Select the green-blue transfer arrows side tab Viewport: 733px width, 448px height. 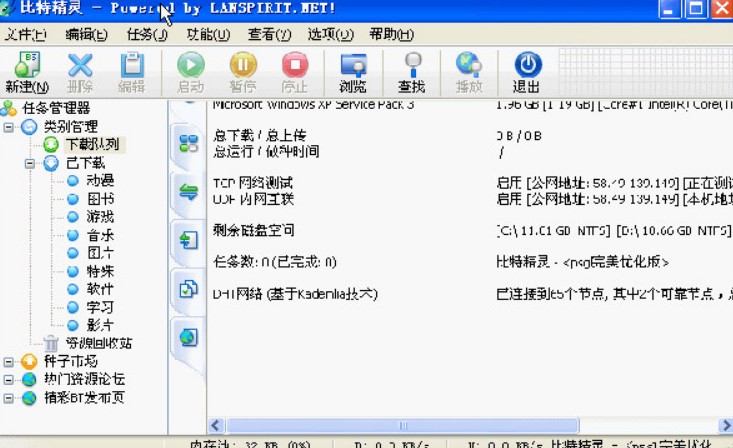[x=189, y=192]
